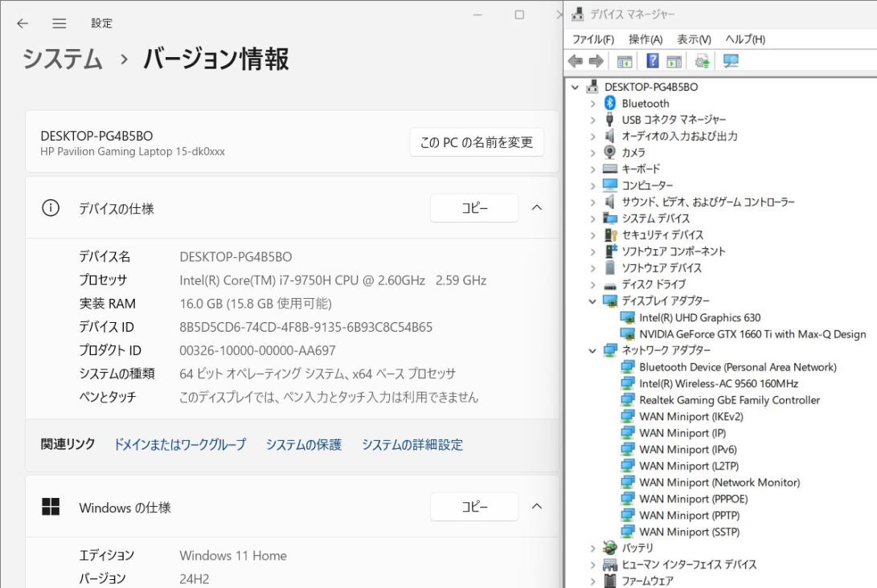Open the ヘルプ(H) menu
The image size is (877, 588).
click(745, 39)
